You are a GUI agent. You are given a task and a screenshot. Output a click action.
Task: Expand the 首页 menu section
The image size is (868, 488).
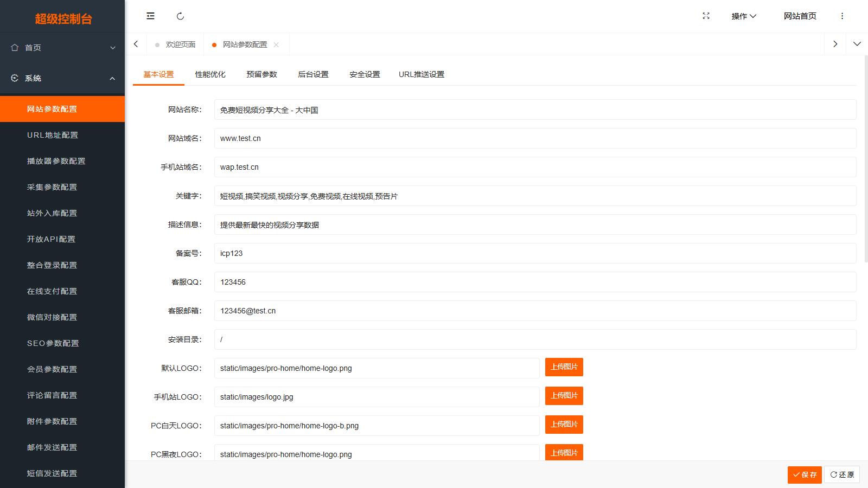[x=112, y=48]
